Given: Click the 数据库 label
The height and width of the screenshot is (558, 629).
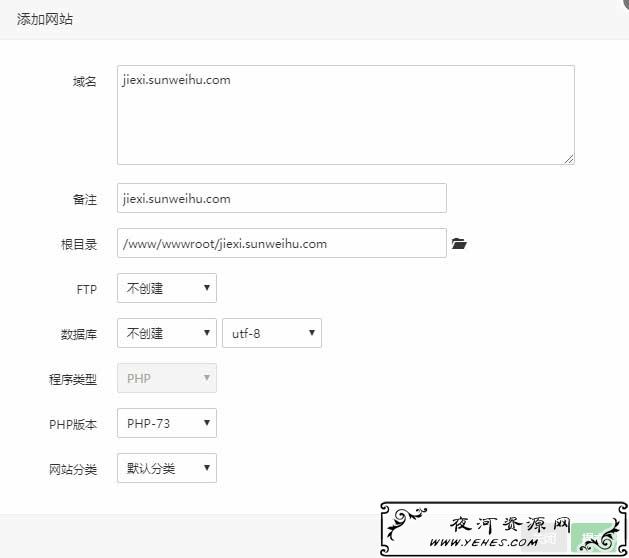Looking at the screenshot, I should (79, 334).
